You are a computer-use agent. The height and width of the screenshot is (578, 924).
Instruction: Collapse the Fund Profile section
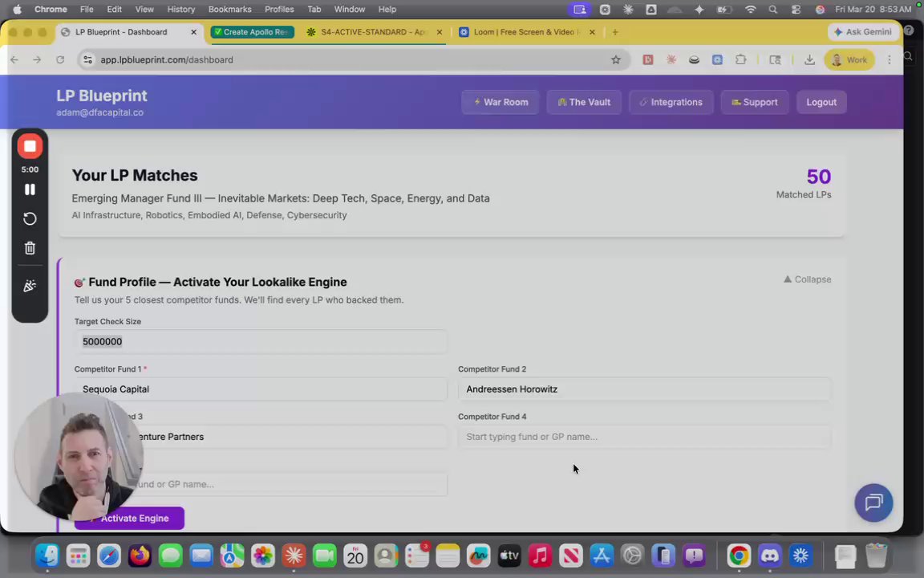pos(807,279)
